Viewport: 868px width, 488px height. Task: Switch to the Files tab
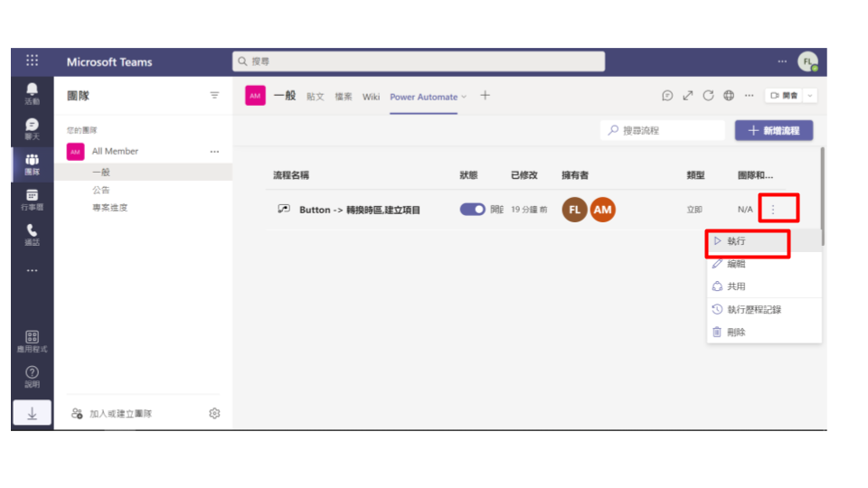coord(344,97)
